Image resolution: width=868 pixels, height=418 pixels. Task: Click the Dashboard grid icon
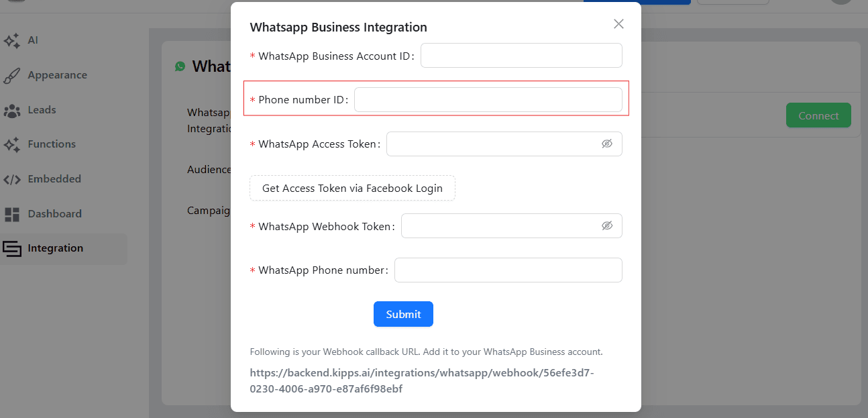pyautogui.click(x=11, y=214)
